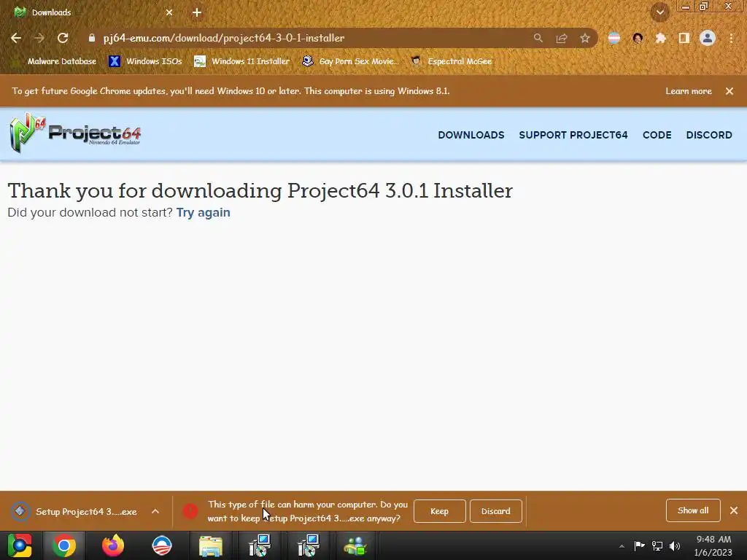Open the zoom magnifier in address bar

pos(538,38)
